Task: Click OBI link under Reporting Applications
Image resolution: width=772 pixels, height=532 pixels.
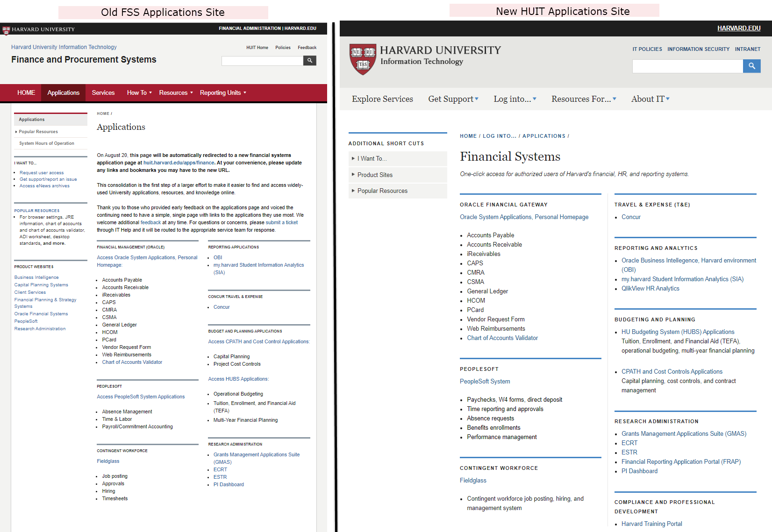Action: click(x=218, y=257)
